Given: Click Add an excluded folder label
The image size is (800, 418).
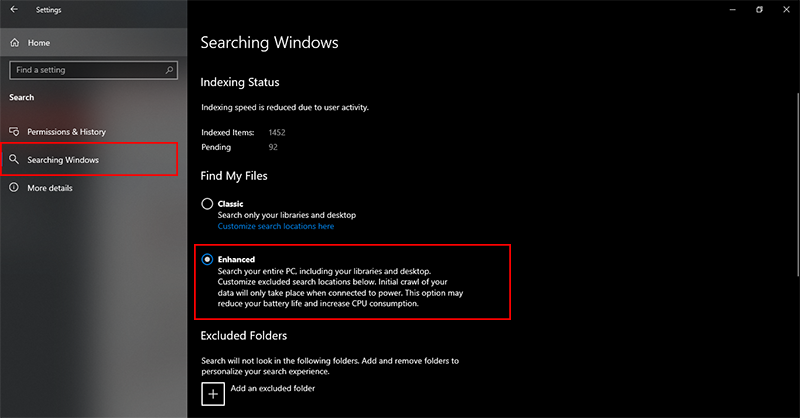Looking at the screenshot, I should [x=272, y=388].
